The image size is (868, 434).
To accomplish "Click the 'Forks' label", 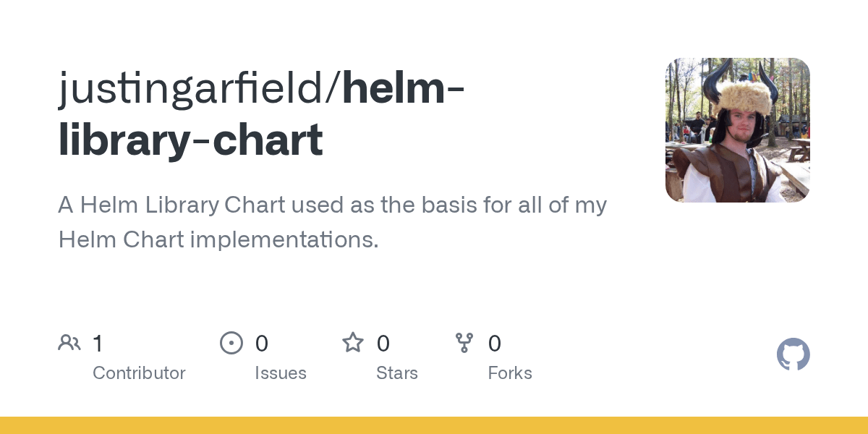I will [x=510, y=373].
